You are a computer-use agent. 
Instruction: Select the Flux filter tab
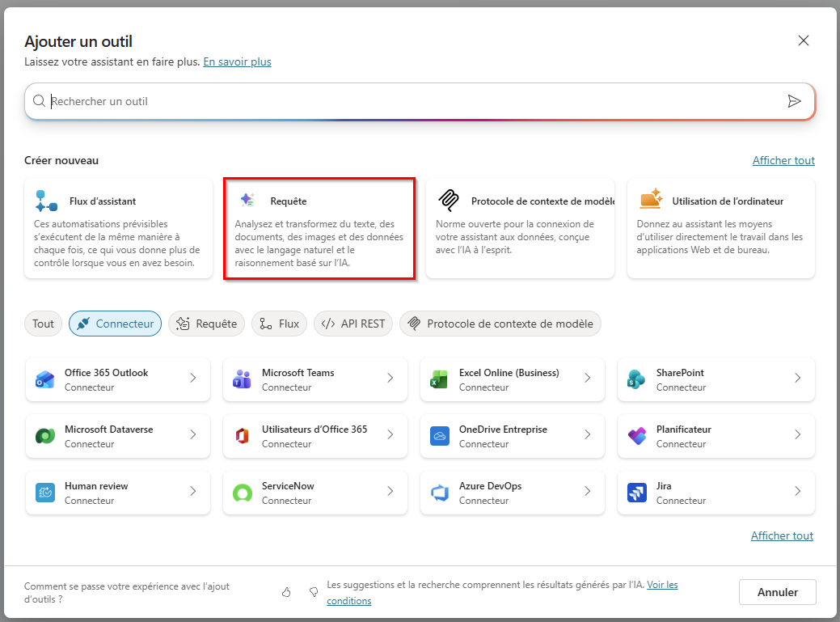[x=279, y=324]
